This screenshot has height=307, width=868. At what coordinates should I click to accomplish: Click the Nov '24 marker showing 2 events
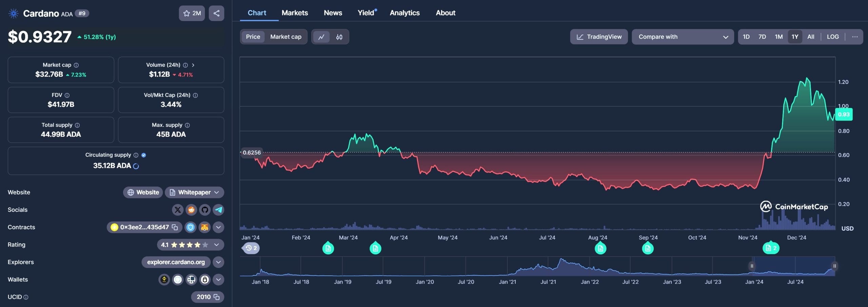[771, 248]
